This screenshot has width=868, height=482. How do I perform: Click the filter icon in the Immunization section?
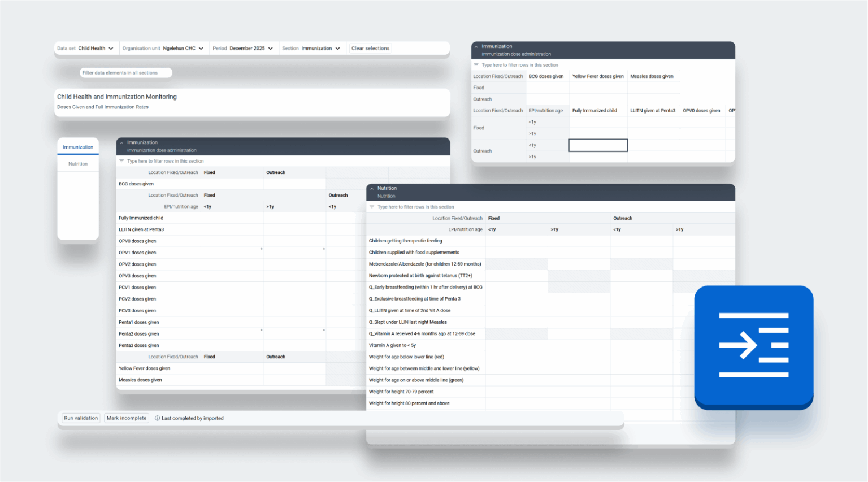(x=121, y=160)
